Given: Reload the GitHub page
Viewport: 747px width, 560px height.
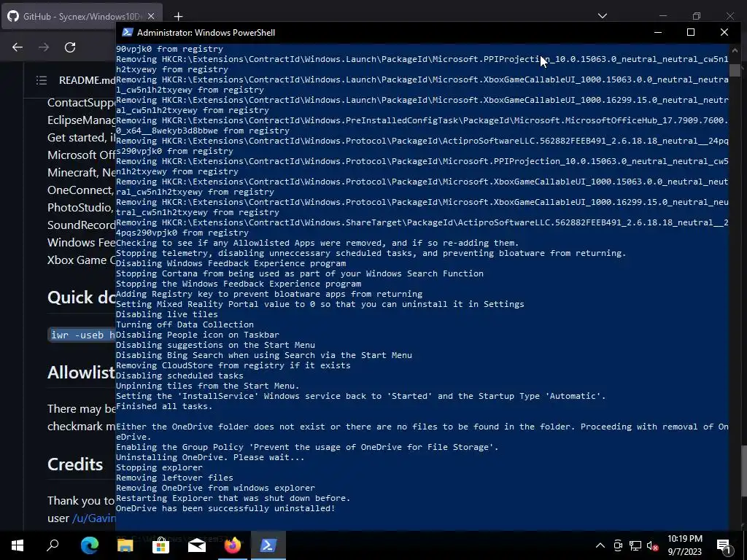Looking at the screenshot, I should pyautogui.click(x=70, y=47).
